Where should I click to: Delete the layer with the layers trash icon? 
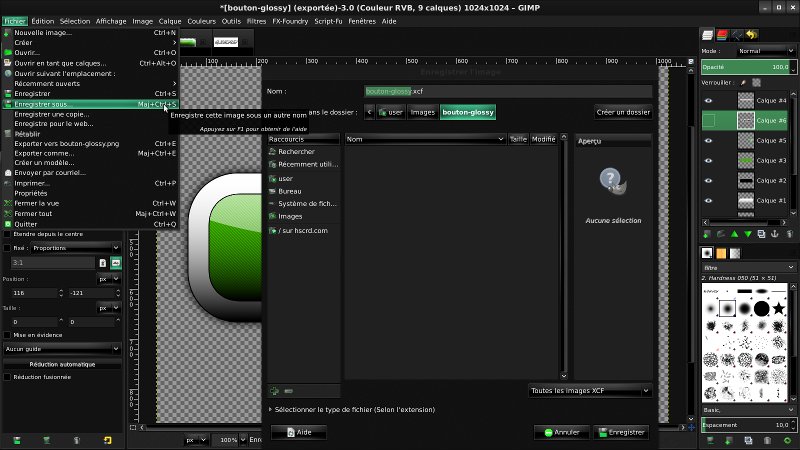[789, 234]
